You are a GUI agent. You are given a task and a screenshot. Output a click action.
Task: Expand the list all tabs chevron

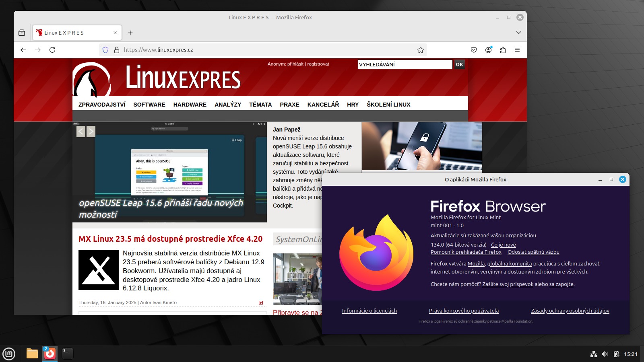point(519,33)
